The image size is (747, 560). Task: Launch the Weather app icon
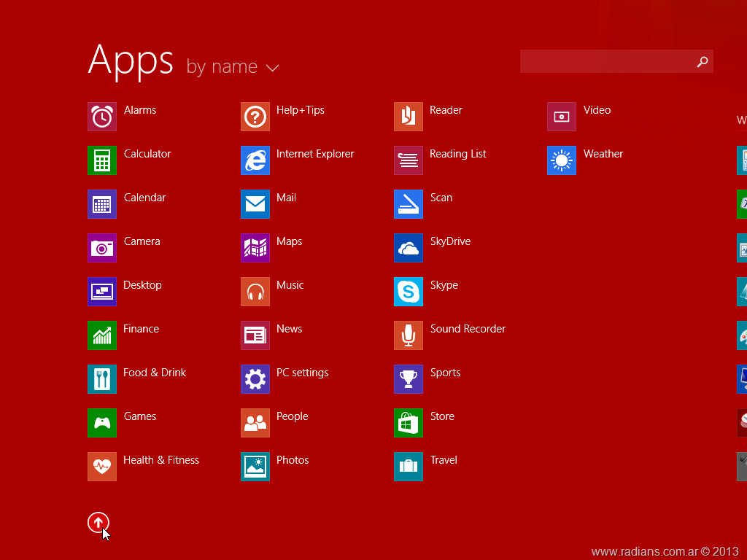pyautogui.click(x=562, y=160)
